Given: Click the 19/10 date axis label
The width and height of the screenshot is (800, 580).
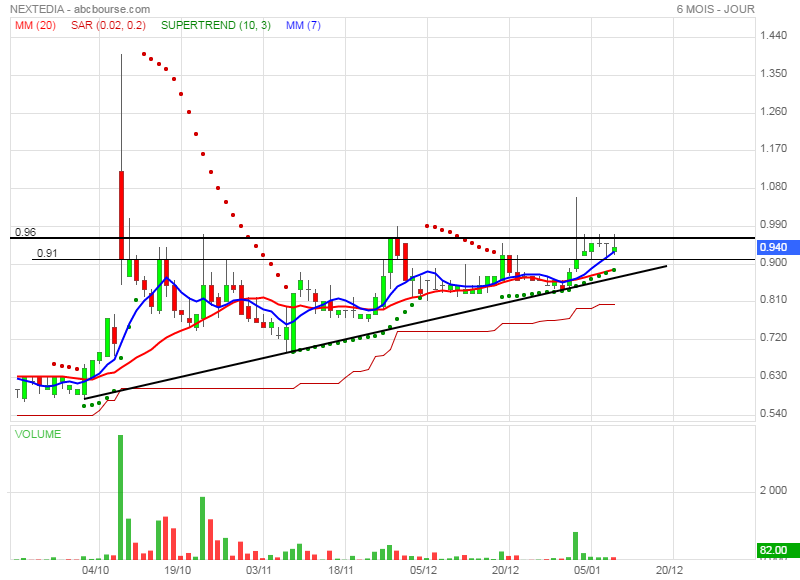Looking at the screenshot, I should [x=177, y=570].
